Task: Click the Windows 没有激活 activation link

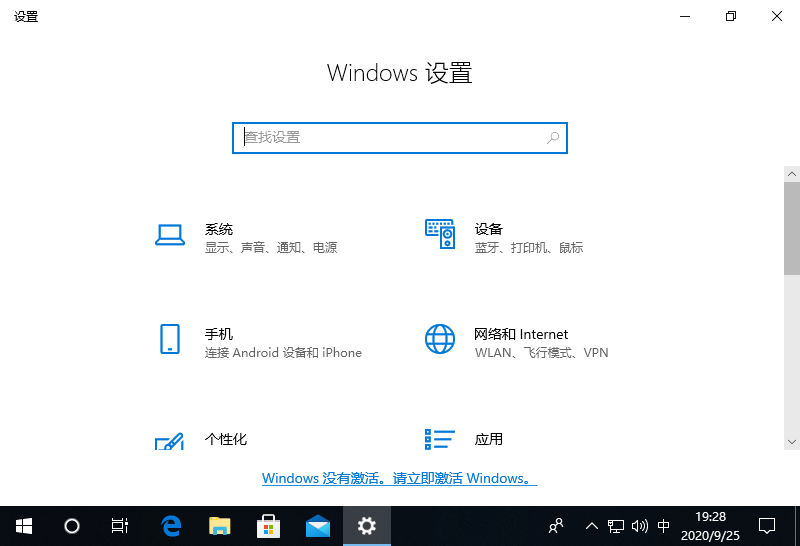Action: pyautogui.click(x=399, y=479)
